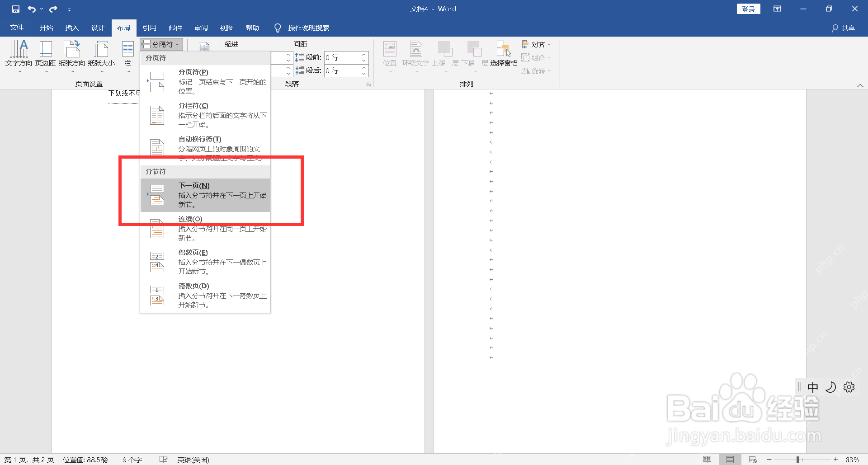Select Odd Page (奇数页) section break

click(x=205, y=296)
